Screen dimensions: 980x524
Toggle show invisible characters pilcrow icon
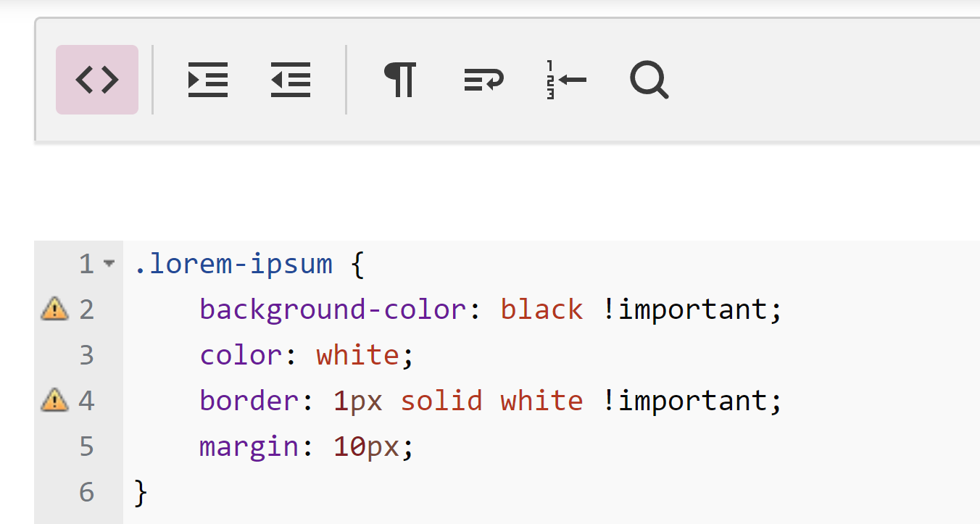pyautogui.click(x=400, y=80)
